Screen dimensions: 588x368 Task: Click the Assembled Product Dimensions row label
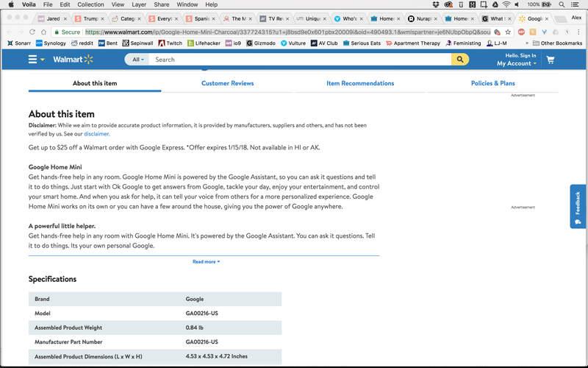coord(88,356)
